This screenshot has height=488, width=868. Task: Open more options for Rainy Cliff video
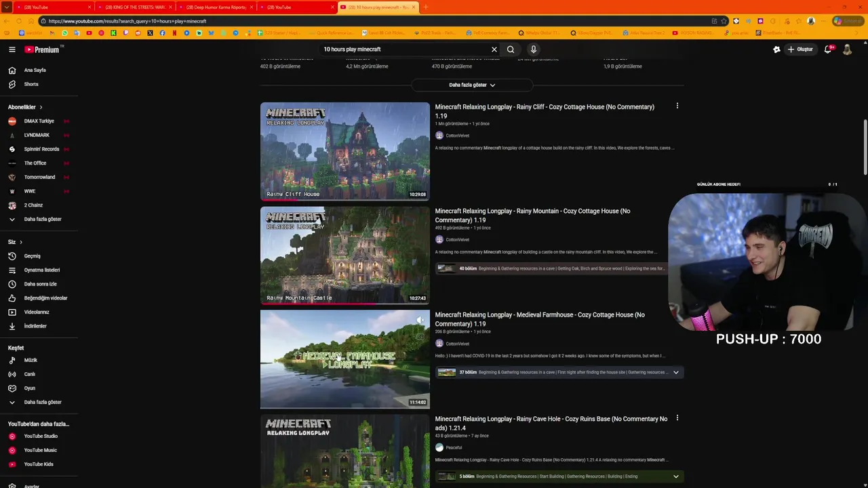677,106
